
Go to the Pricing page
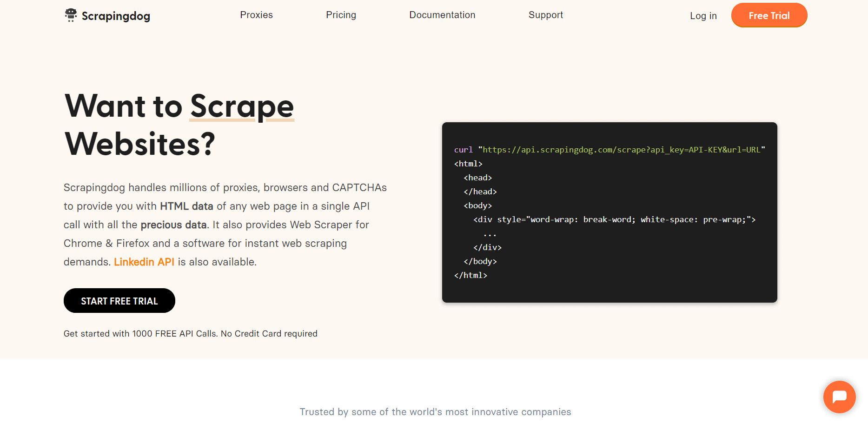pos(341,15)
